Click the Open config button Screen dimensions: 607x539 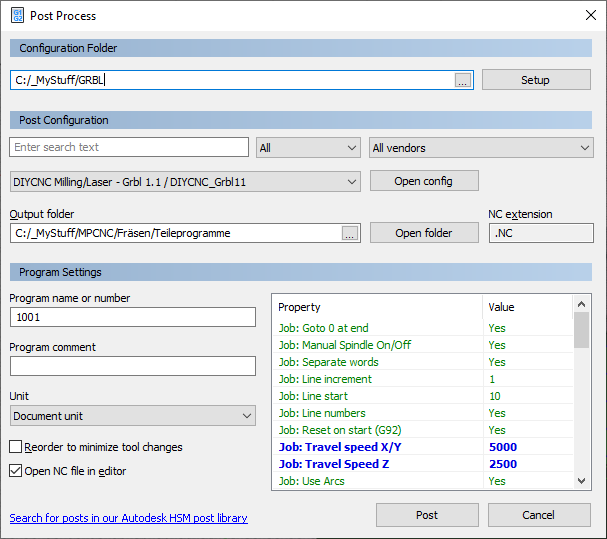coord(424,181)
